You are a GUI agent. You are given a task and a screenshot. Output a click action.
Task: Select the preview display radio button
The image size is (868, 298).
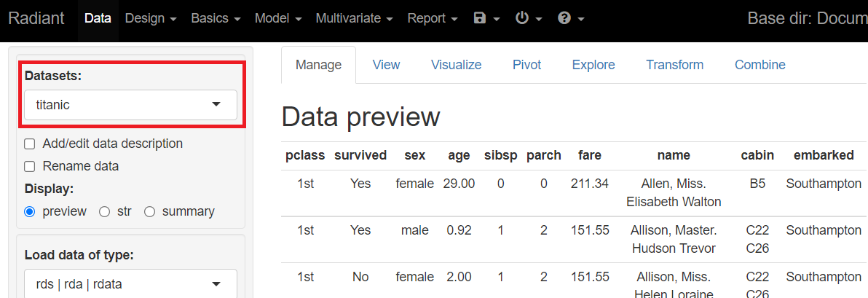(30, 212)
